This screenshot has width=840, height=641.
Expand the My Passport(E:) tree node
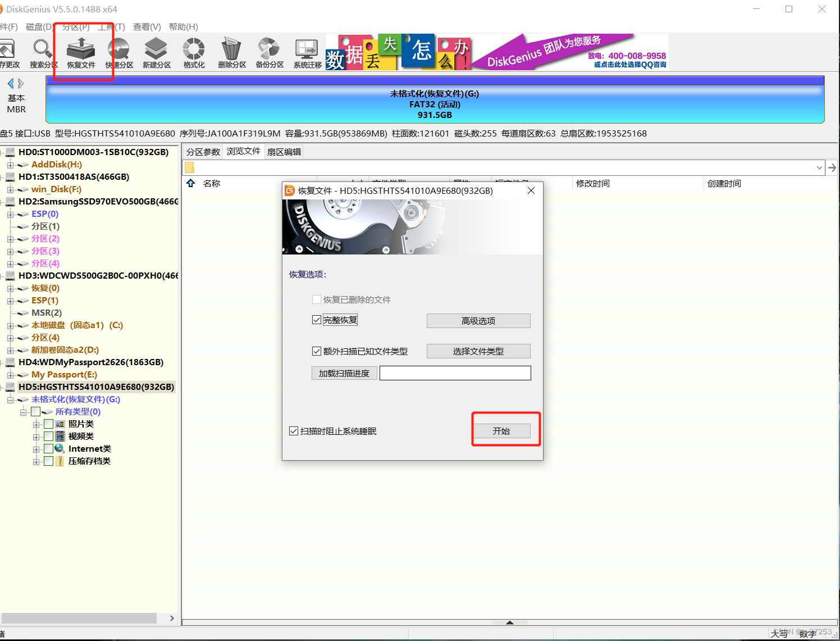[x=10, y=375]
